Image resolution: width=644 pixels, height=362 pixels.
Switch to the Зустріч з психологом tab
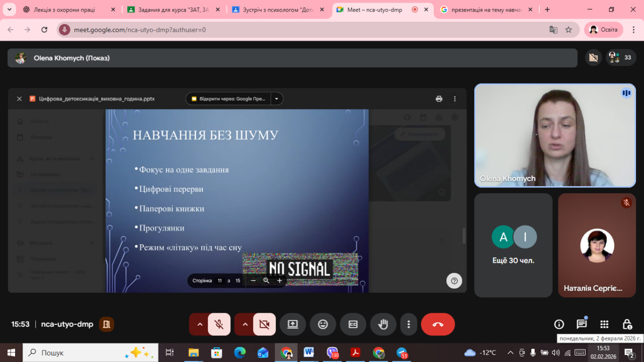[x=274, y=10]
